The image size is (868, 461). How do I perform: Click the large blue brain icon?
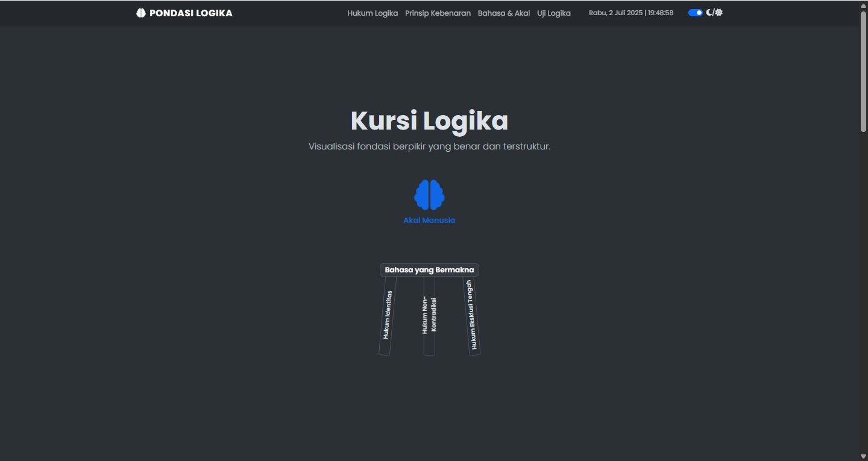click(x=429, y=195)
